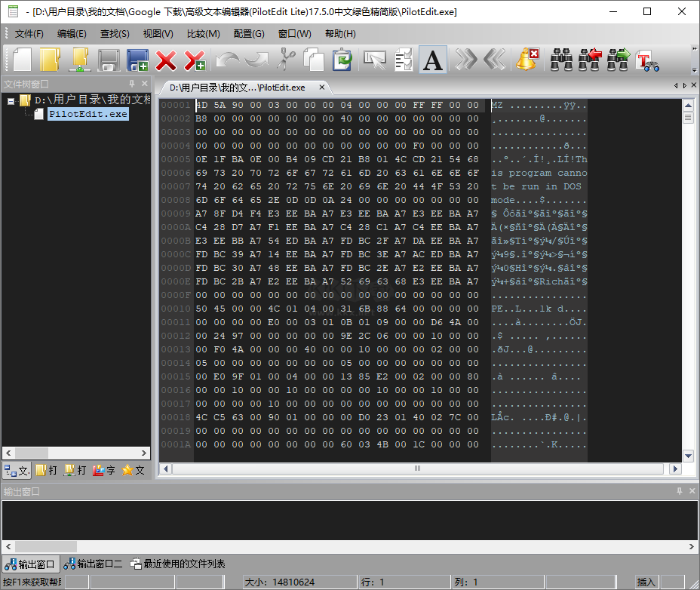Click the scissors Cut icon
The height and width of the screenshot is (590, 700).
coord(286,60)
